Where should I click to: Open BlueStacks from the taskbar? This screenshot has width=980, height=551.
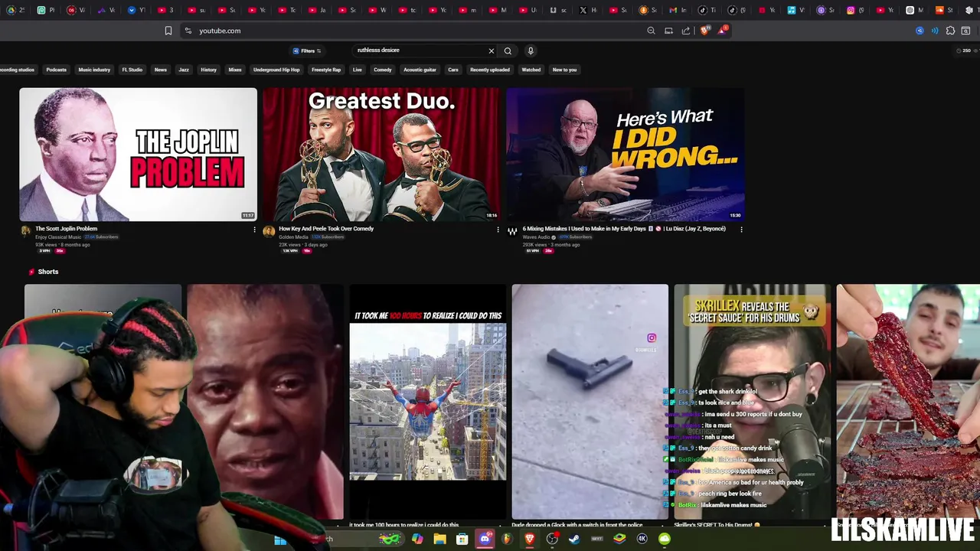point(619,540)
